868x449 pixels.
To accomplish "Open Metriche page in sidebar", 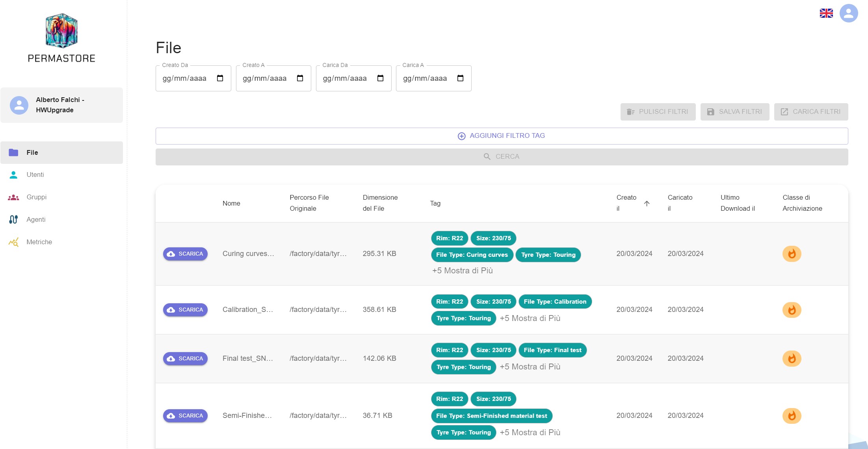I will (x=61, y=242).
